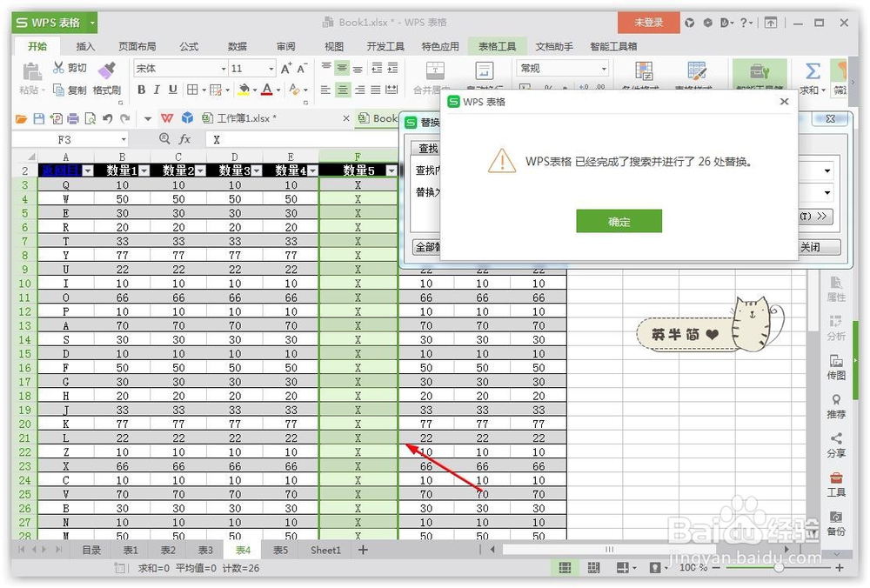Open the 审阅 ribbon tab
Viewport: 870px width, 588px height.
click(x=285, y=46)
